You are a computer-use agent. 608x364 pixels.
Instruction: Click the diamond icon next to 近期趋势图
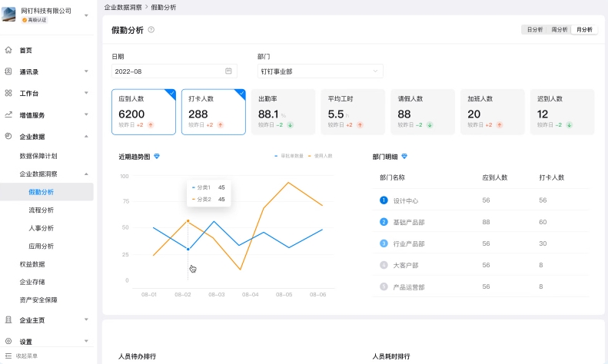click(158, 157)
